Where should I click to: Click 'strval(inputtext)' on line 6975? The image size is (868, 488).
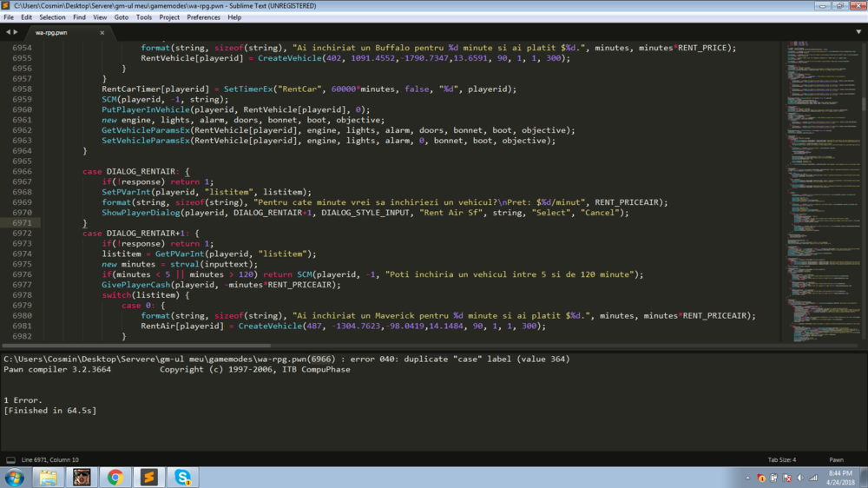(211, 264)
